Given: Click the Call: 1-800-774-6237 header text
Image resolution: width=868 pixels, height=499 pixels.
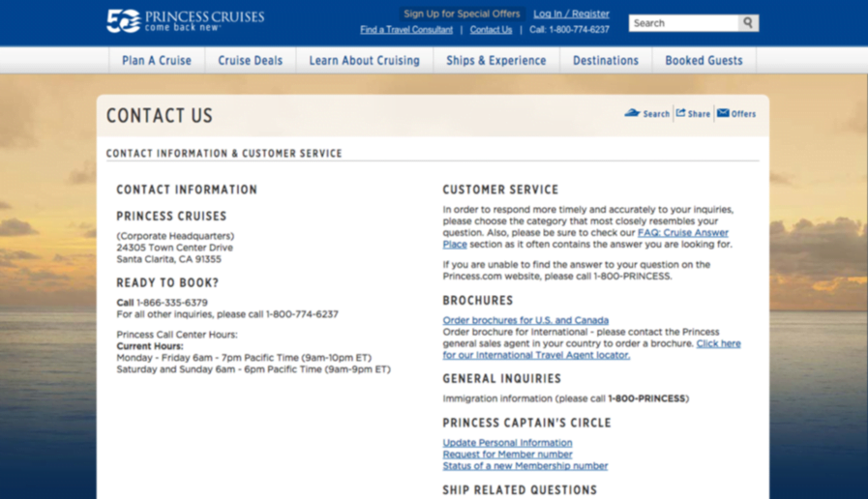Looking at the screenshot, I should pyautogui.click(x=569, y=30).
